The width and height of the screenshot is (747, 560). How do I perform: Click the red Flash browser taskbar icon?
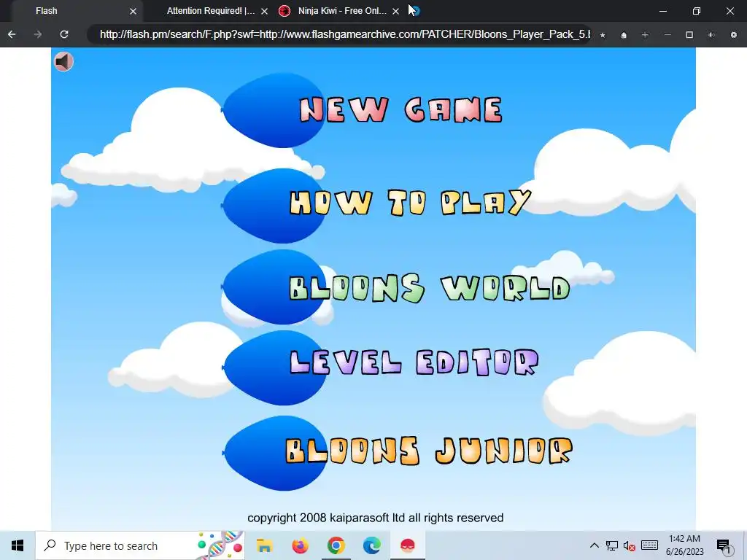coord(407,545)
